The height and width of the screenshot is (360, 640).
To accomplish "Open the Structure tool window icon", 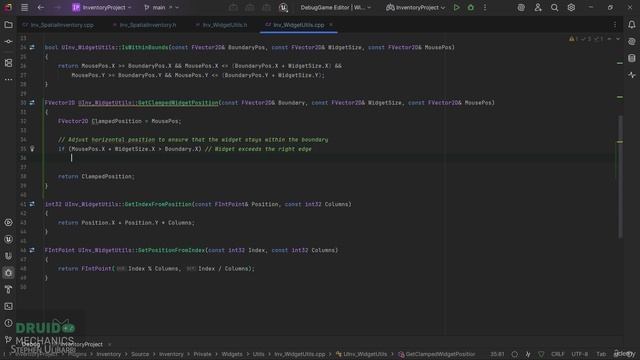I will click(8, 63).
